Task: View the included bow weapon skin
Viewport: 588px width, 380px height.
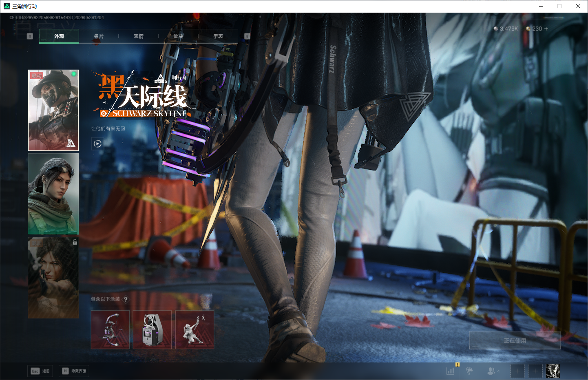Action: tap(110, 330)
